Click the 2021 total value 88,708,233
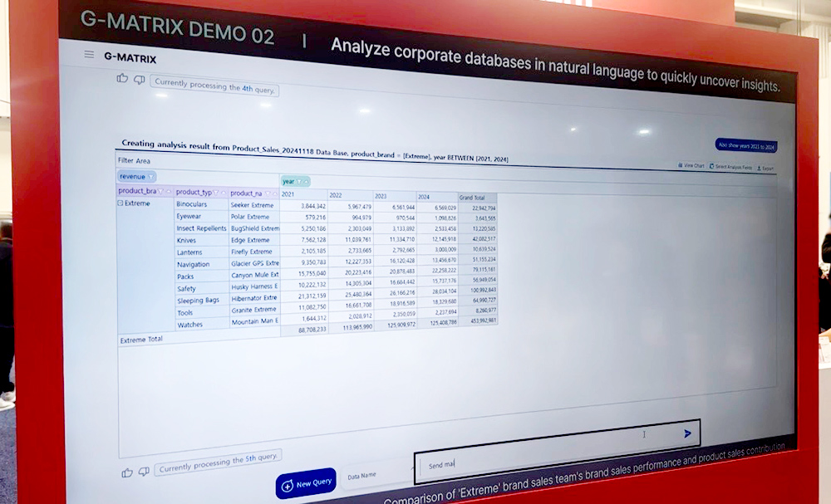 click(312, 330)
